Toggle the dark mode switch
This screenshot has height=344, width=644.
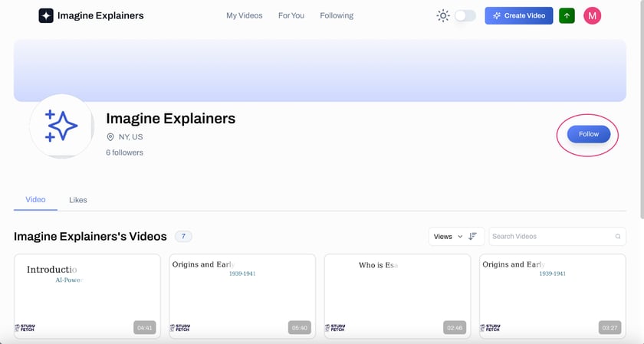(465, 15)
